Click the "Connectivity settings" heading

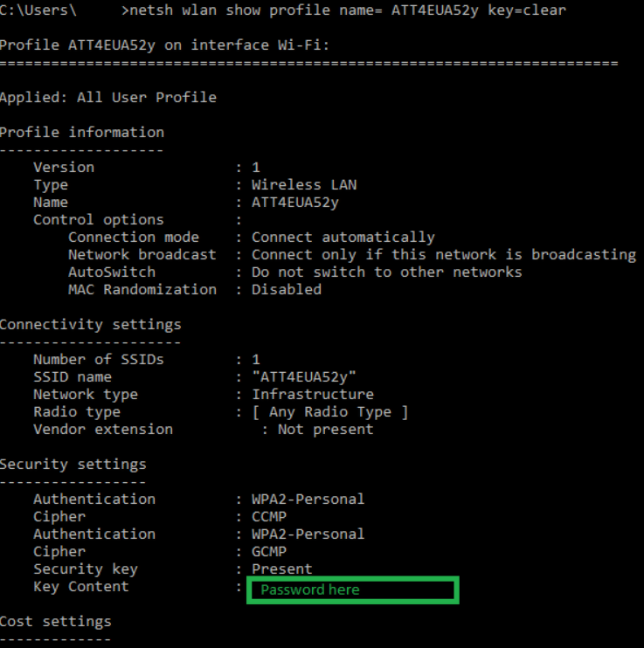[90, 324]
